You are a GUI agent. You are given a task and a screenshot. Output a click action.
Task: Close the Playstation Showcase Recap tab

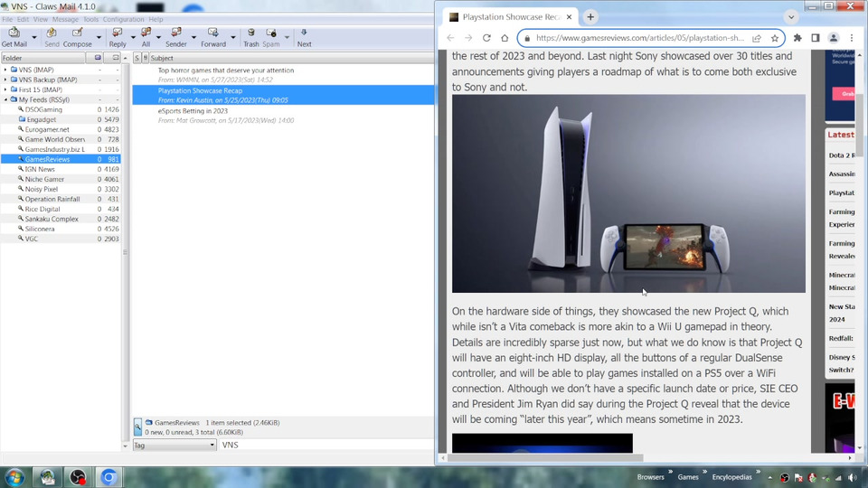pos(569,17)
